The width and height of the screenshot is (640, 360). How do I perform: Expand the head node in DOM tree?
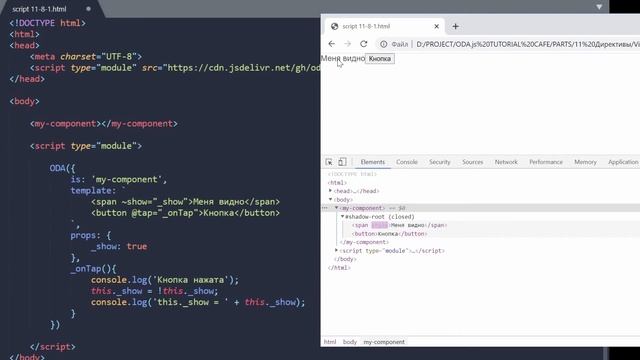[331, 191]
